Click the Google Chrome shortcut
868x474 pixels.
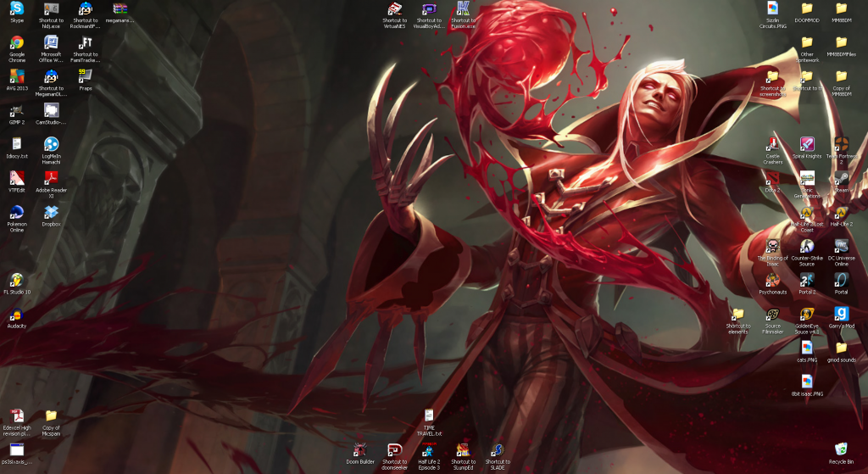[17, 42]
